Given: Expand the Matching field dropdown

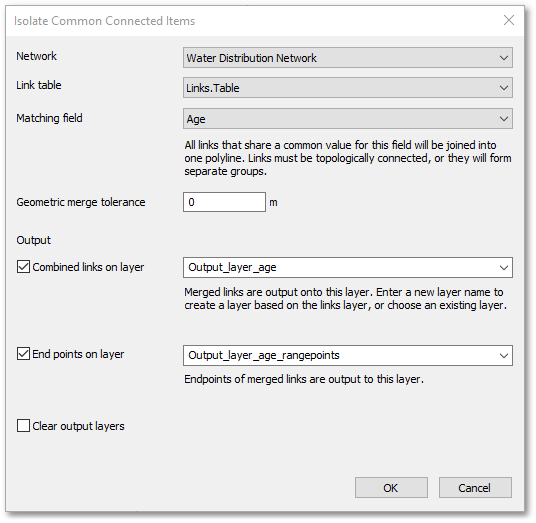Looking at the screenshot, I should point(348,119).
